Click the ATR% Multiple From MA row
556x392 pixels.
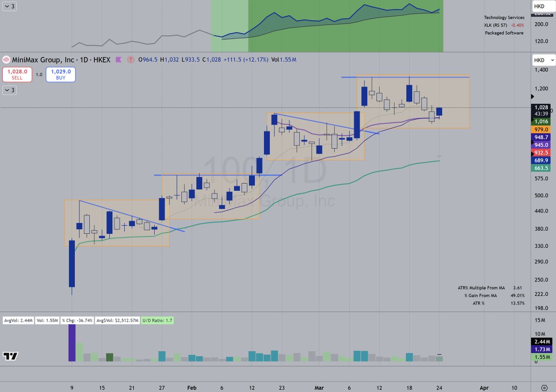[492, 288]
